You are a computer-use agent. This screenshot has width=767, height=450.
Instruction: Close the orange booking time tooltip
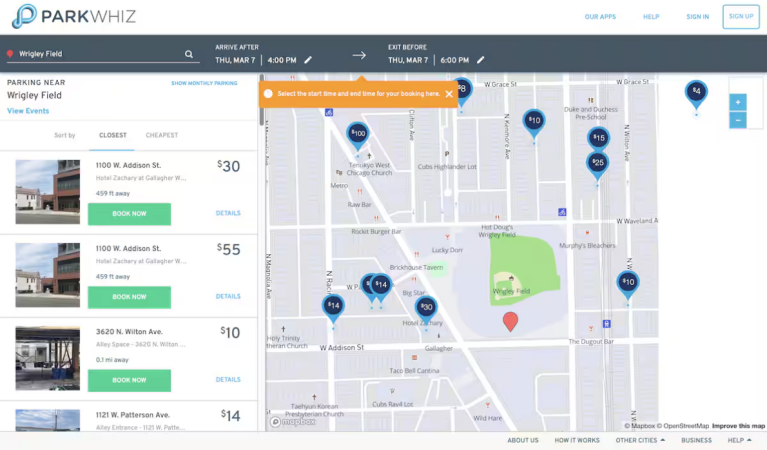point(449,94)
